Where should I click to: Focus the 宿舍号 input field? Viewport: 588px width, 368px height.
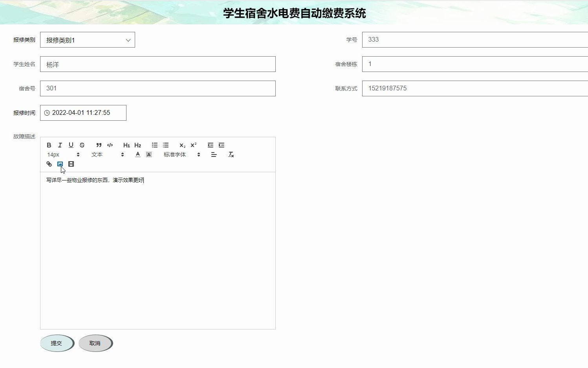click(x=158, y=88)
